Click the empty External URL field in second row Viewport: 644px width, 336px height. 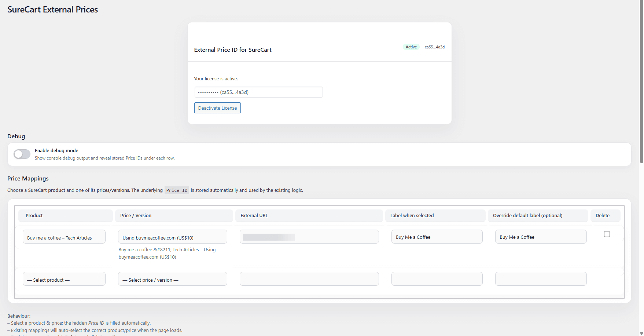309,279
